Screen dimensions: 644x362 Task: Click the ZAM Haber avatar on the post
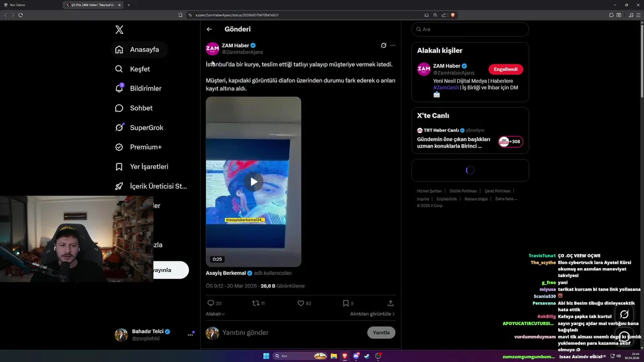(x=212, y=49)
